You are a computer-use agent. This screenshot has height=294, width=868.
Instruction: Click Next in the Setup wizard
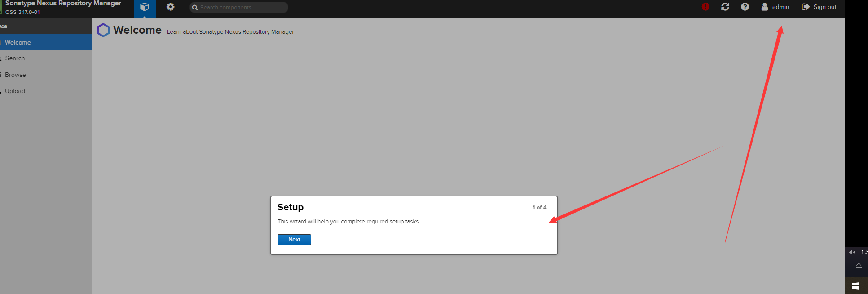click(294, 240)
